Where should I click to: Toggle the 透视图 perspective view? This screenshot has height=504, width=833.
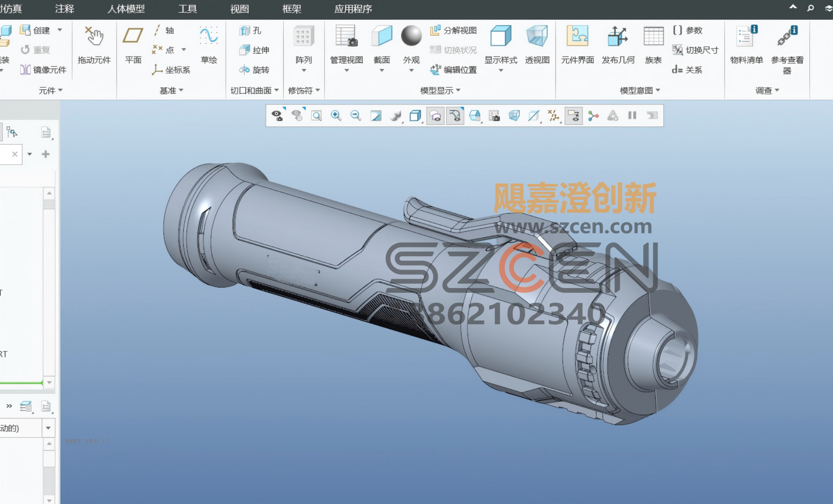coord(537,45)
